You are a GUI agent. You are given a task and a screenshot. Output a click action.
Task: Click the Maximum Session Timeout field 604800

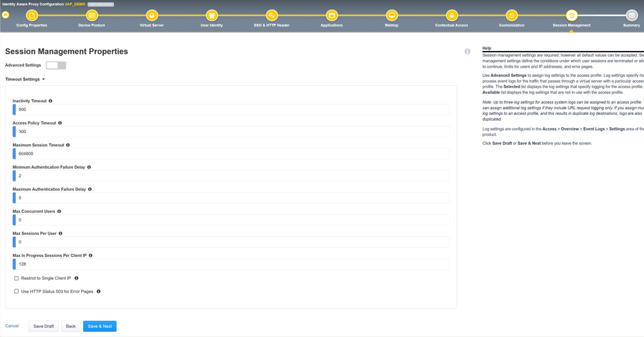pos(231,154)
